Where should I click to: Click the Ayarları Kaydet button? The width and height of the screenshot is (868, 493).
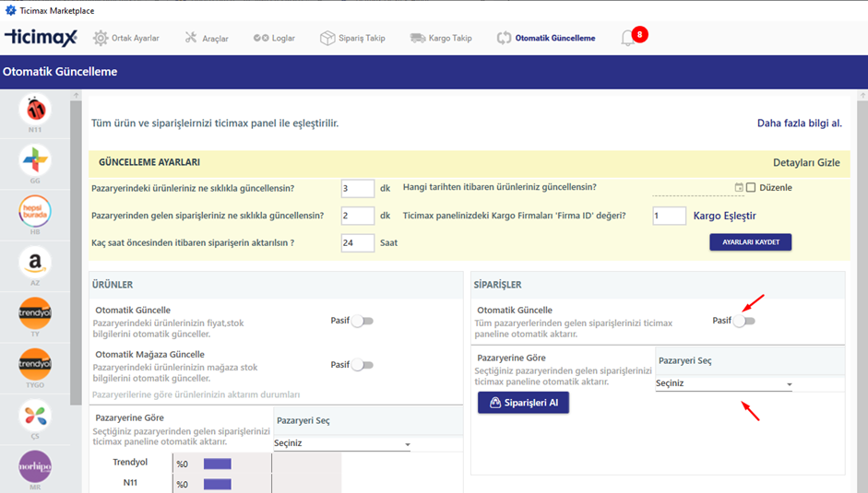click(751, 241)
